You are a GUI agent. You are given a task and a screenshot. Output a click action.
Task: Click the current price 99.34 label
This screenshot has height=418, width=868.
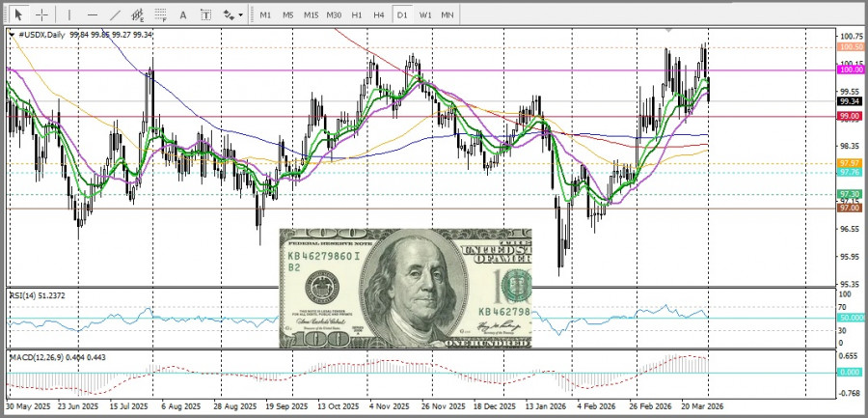pos(850,101)
